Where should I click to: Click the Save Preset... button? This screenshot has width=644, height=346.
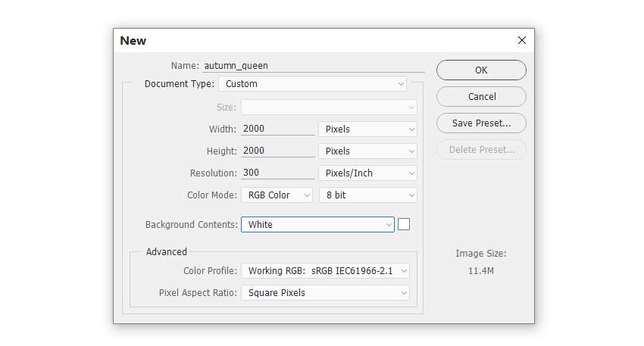(x=481, y=123)
